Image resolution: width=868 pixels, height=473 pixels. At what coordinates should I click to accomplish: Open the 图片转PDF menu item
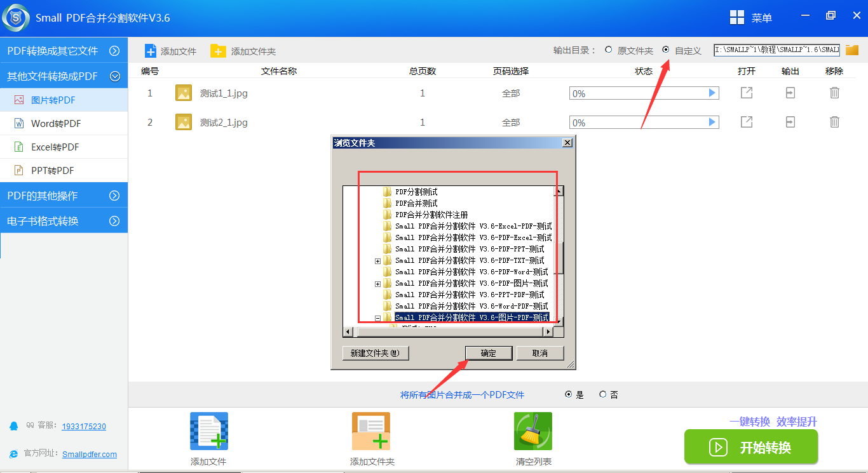tap(64, 100)
